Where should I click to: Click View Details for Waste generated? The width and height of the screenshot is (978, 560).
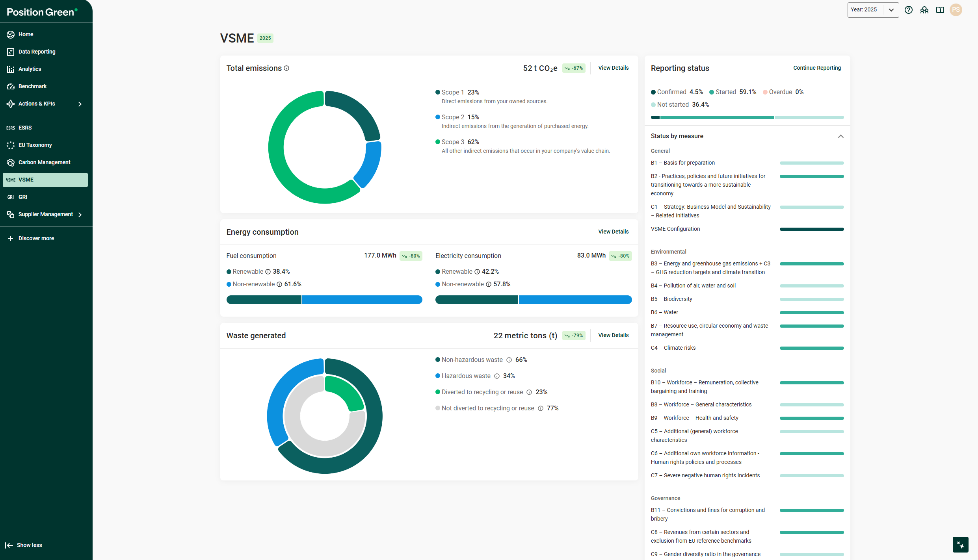(x=613, y=335)
